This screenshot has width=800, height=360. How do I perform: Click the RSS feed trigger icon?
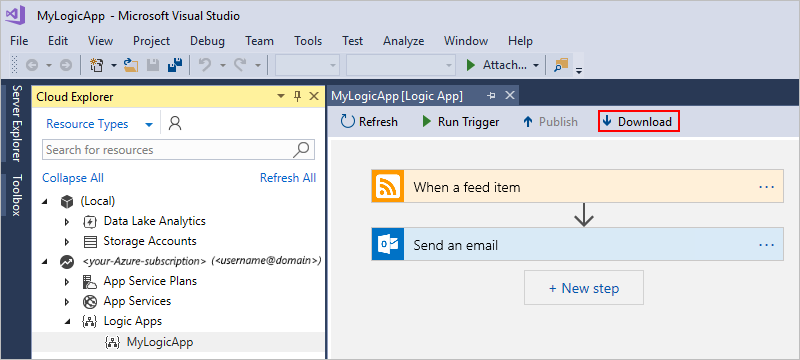coord(388,187)
